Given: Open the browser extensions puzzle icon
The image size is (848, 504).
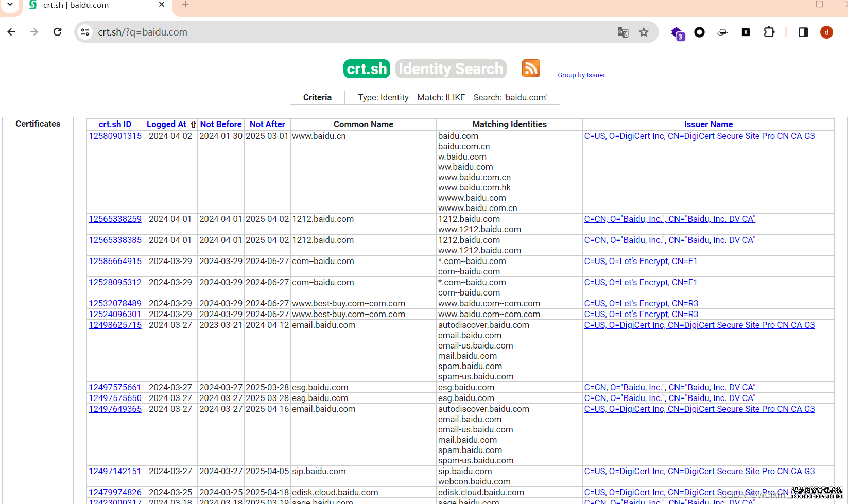Looking at the screenshot, I should (769, 32).
